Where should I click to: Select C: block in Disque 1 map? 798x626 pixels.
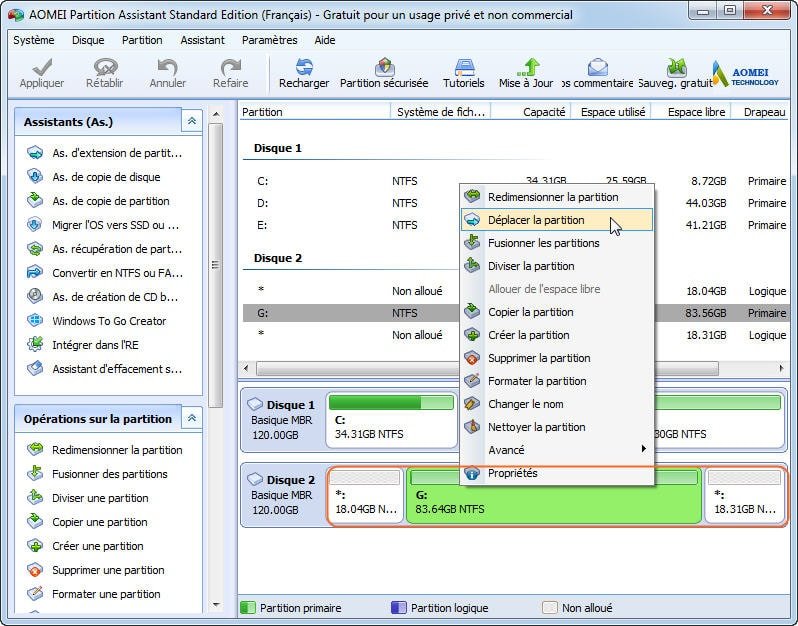[x=391, y=420]
